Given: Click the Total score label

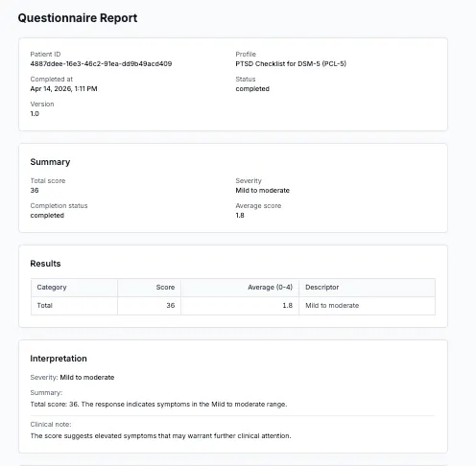Looking at the screenshot, I should 48,180.
